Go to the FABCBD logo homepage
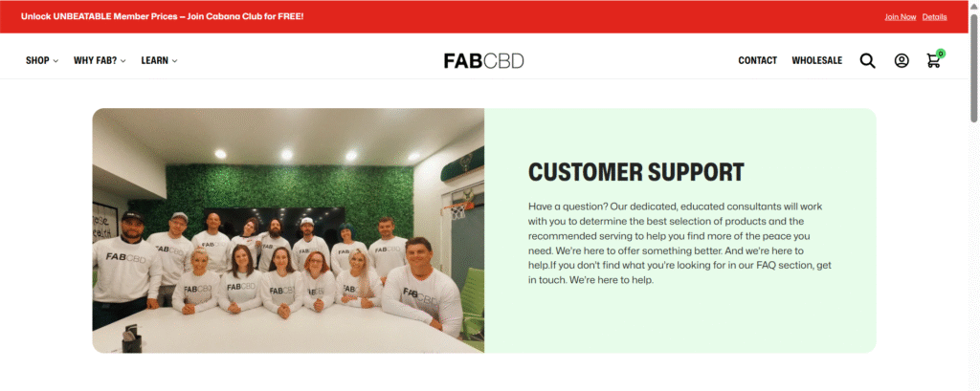 [483, 60]
